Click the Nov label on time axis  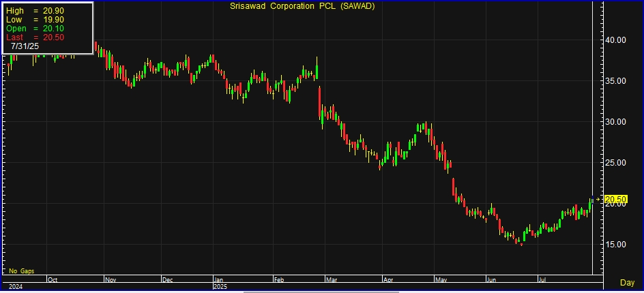point(111,280)
